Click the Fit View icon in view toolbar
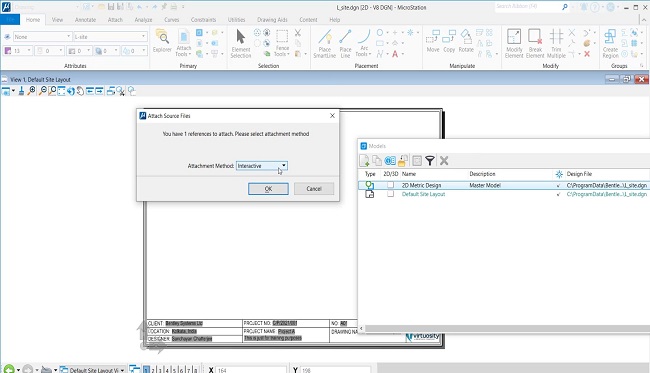The image size is (650, 373). [x=61, y=91]
